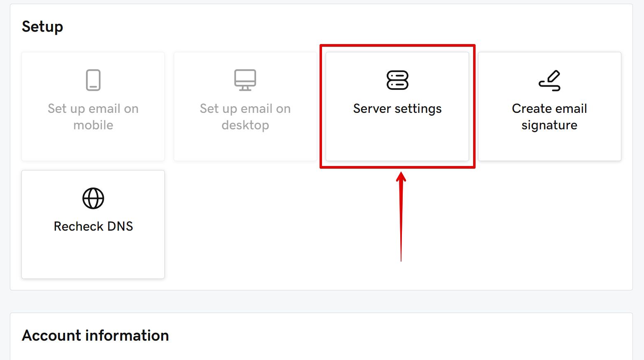The height and width of the screenshot is (360, 644).
Task: Click the Setup section heading
Action: tap(42, 27)
